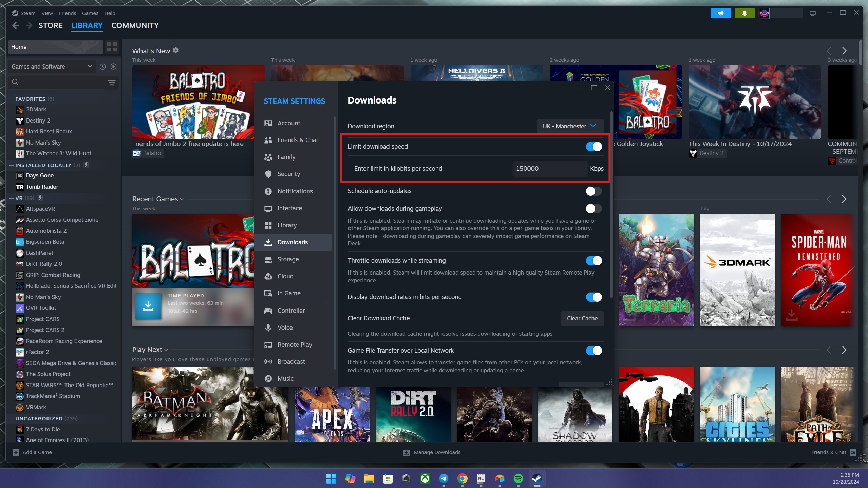Click the recent activity clock icon
Viewport: 868px width, 488px height.
[103, 67]
